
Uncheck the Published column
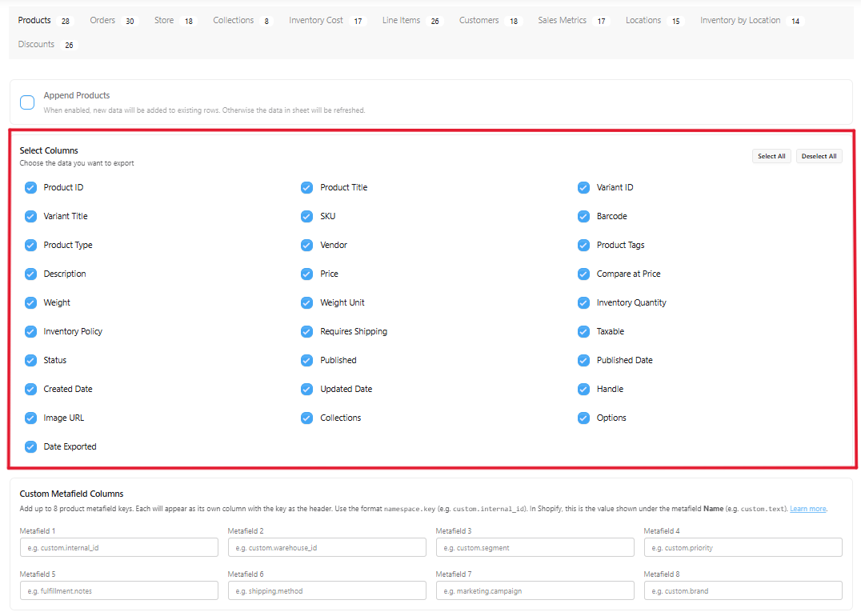coord(307,360)
